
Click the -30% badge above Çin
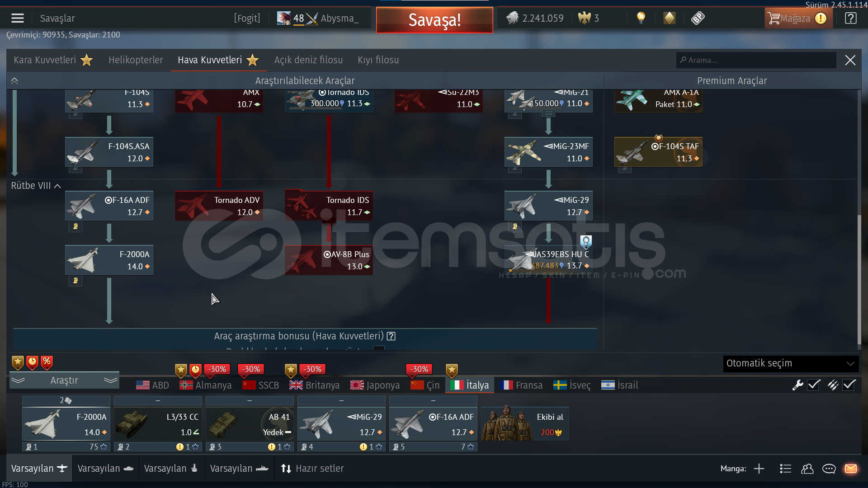(x=419, y=369)
